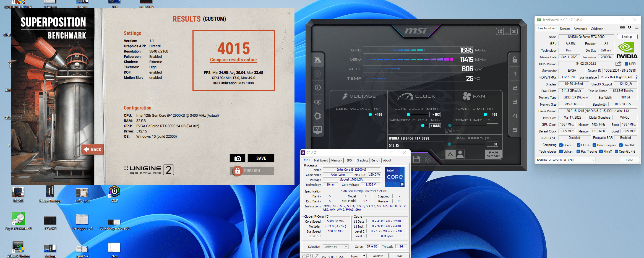Image resolution: width=644 pixels, height=258 pixels.
Task: Select Afterburner profile slot 1
Action: click(515, 74)
